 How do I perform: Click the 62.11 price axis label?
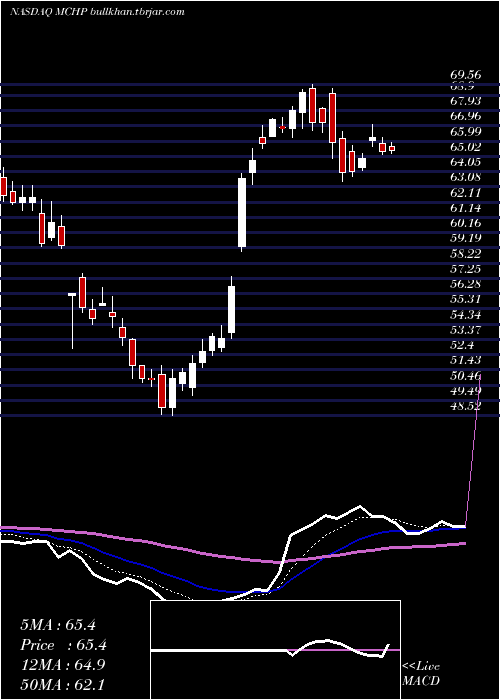466,192
